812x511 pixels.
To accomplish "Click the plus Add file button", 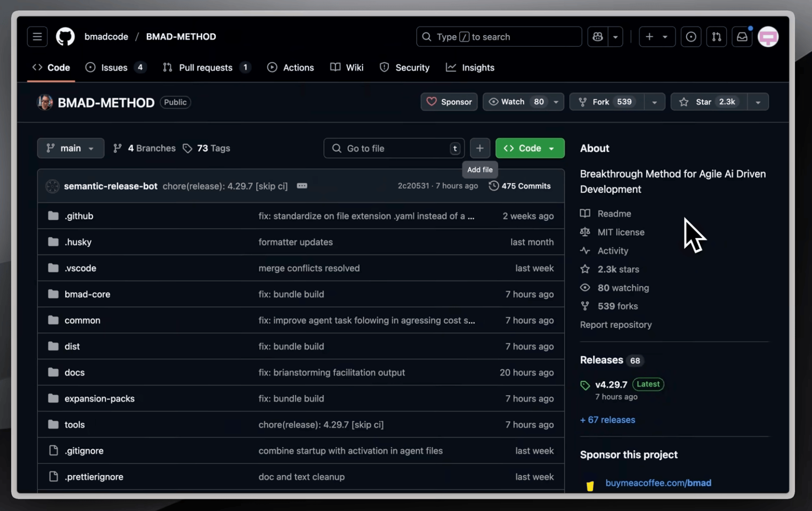I will click(x=480, y=148).
